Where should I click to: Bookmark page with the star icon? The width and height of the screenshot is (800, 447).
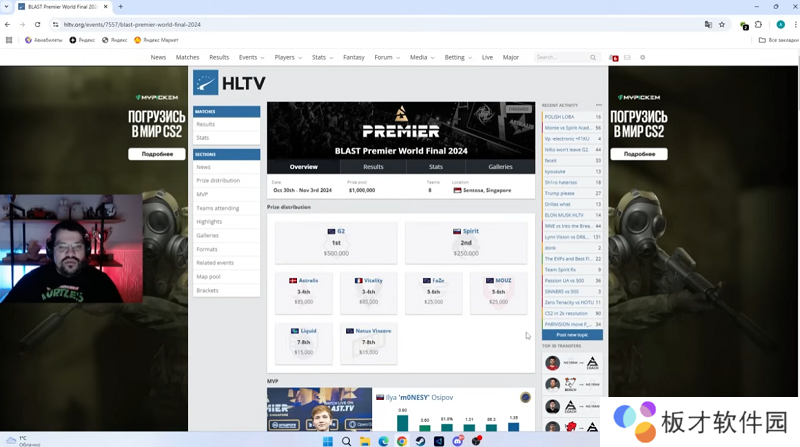coord(722,24)
